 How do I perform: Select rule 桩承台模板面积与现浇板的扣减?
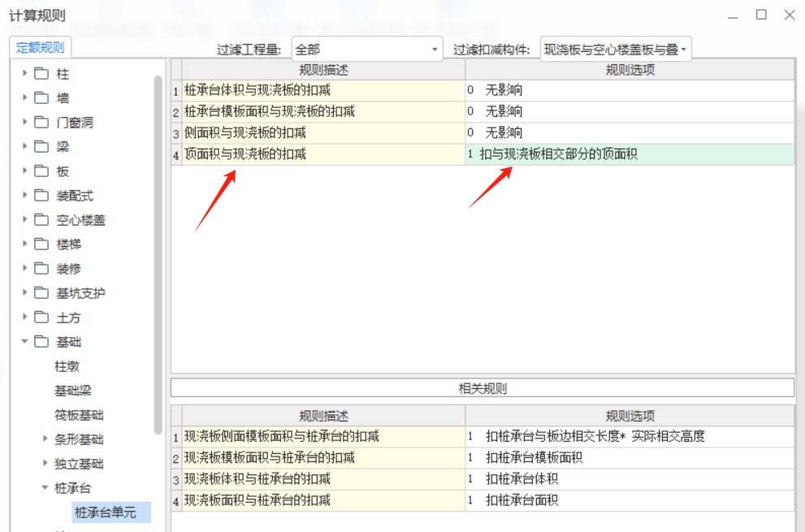coord(323,111)
